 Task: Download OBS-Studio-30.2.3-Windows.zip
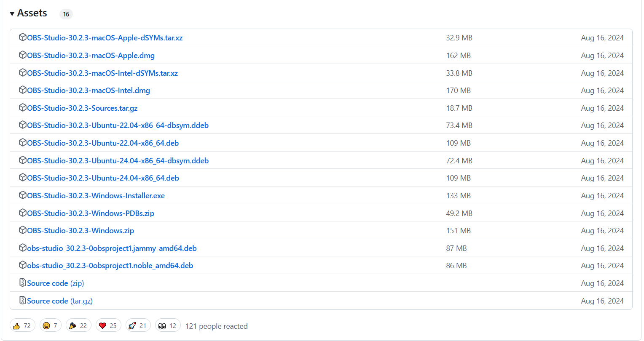point(80,231)
